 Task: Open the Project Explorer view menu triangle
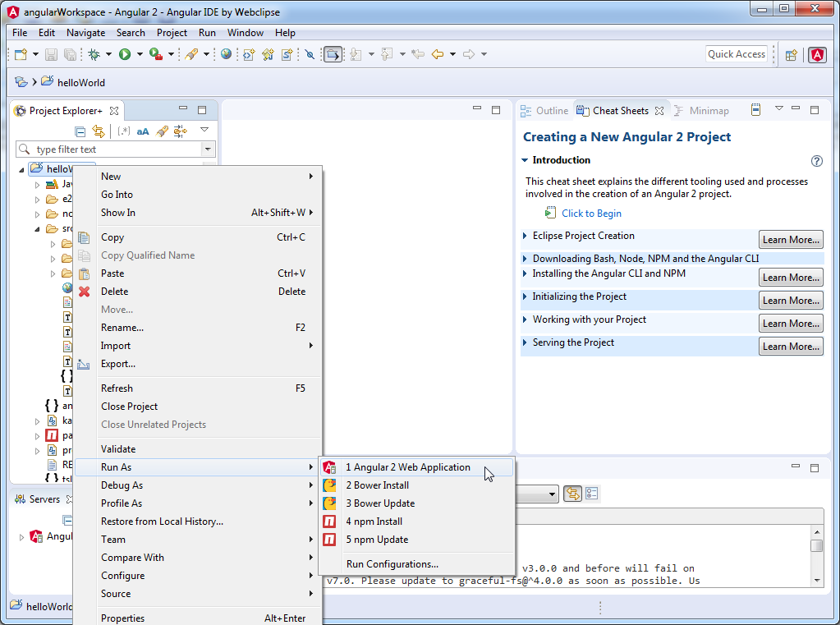[204, 129]
